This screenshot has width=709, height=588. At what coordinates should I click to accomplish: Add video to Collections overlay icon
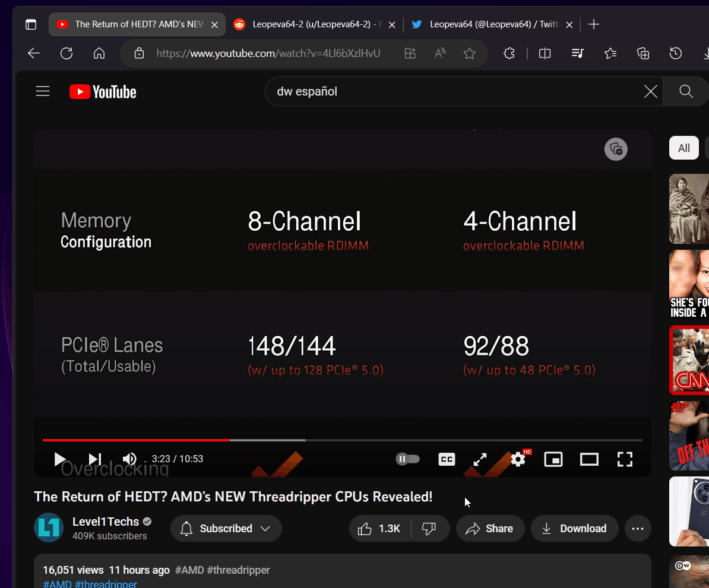[x=616, y=149]
